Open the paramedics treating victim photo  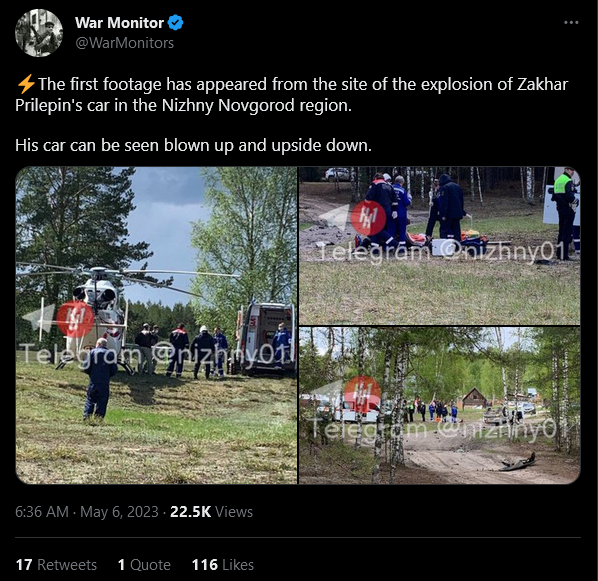(x=440, y=246)
